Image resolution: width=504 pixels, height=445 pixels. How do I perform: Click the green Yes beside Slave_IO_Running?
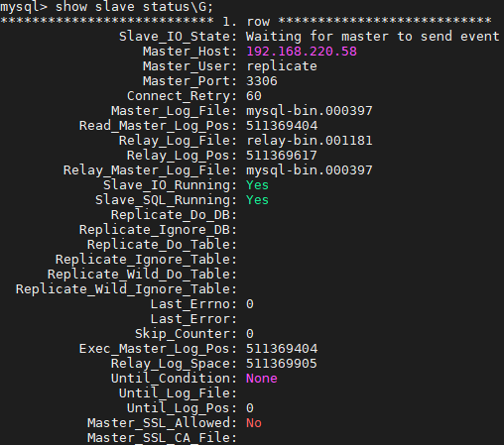point(257,185)
